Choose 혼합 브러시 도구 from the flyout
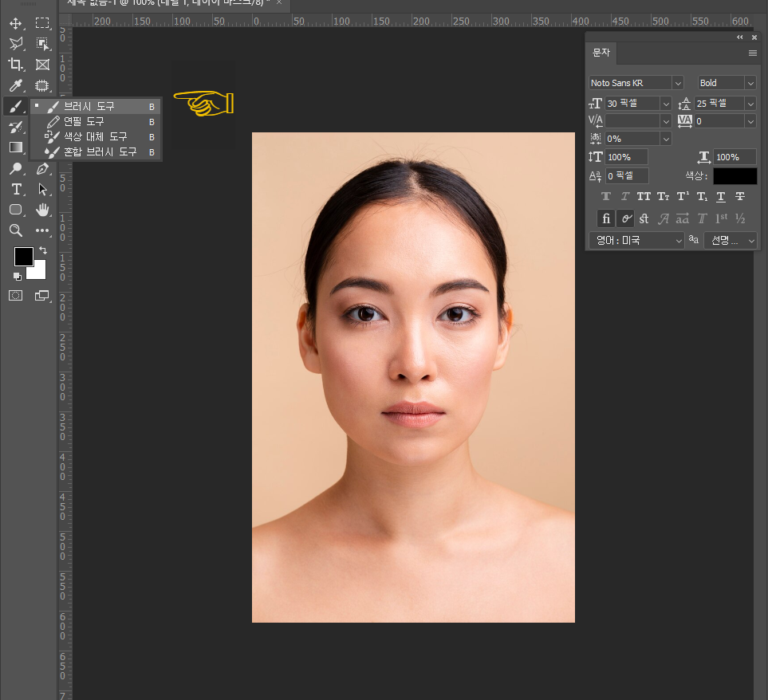 tap(96, 151)
